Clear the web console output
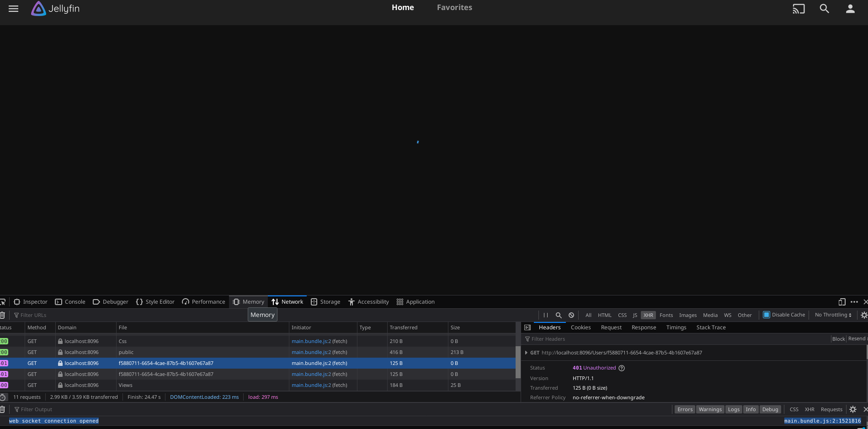868x429 pixels. coord(2,409)
